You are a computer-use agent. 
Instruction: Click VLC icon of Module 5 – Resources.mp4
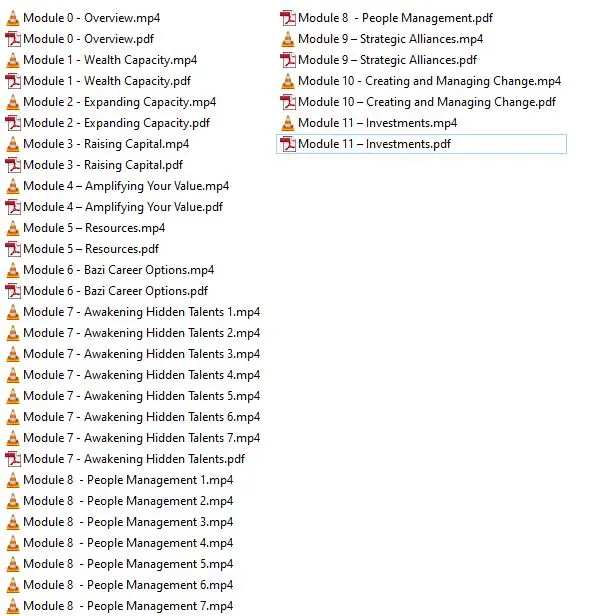13,228
